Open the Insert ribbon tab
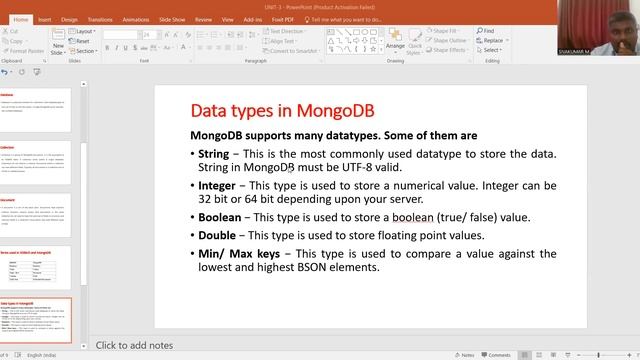The width and height of the screenshot is (640, 360). point(44,20)
